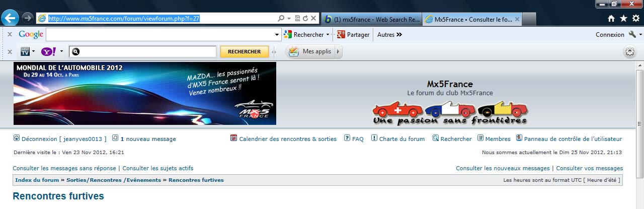Click the Mx5France forum title
This screenshot has width=644, height=209.
click(450, 84)
